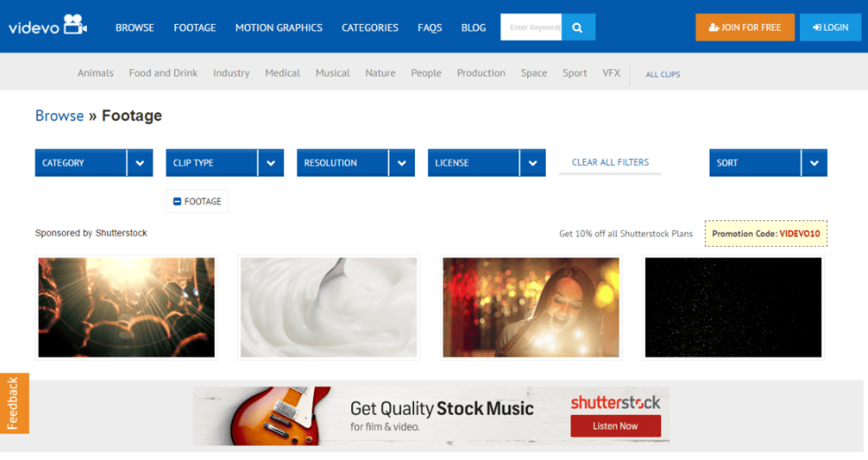The image size is (868, 460).
Task: Click Get 10% off all Shutterstock Plans
Action: [626, 234]
